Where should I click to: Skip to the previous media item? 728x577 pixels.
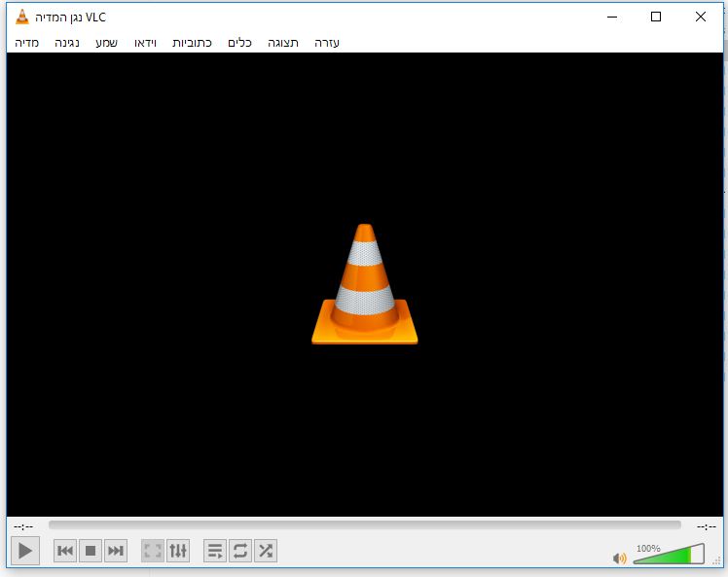pos(65,551)
